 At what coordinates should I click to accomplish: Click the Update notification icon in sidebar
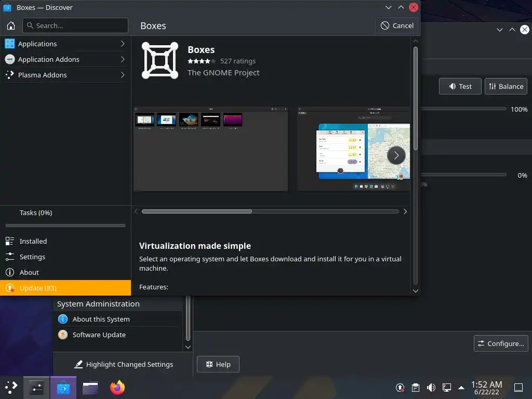(x=10, y=288)
